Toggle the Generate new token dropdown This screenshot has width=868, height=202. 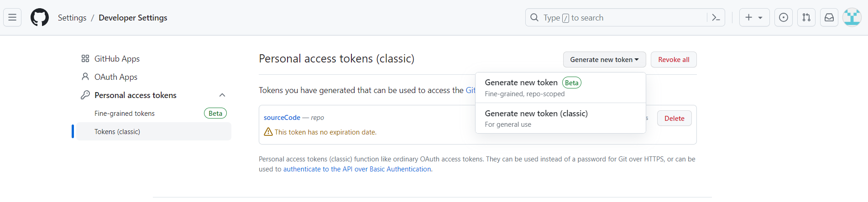tap(604, 60)
